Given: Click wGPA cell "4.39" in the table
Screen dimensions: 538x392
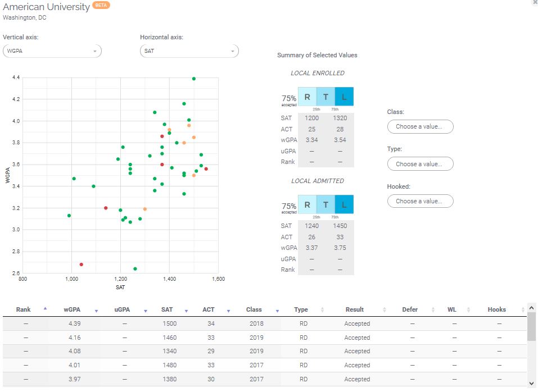Looking at the screenshot, I should click(74, 323).
